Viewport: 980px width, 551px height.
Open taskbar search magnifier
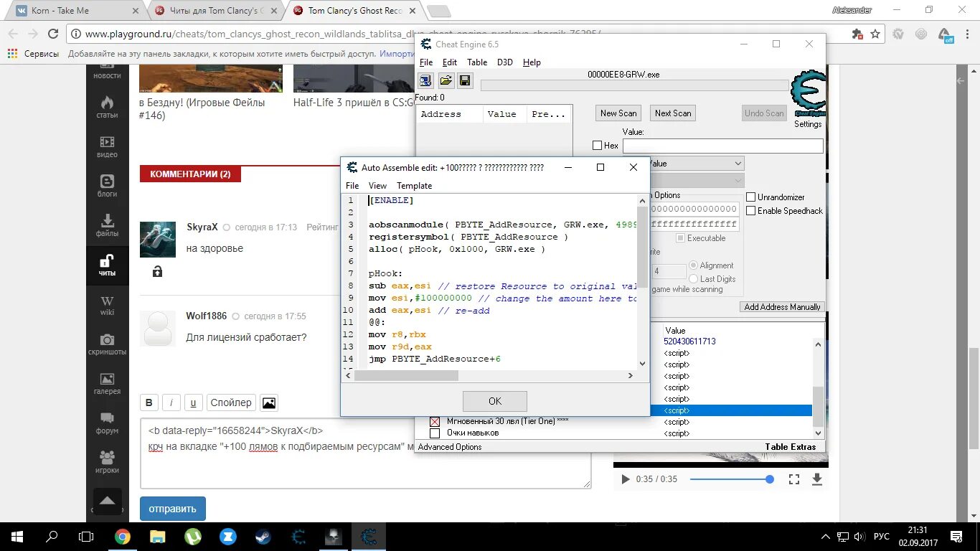click(52, 536)
